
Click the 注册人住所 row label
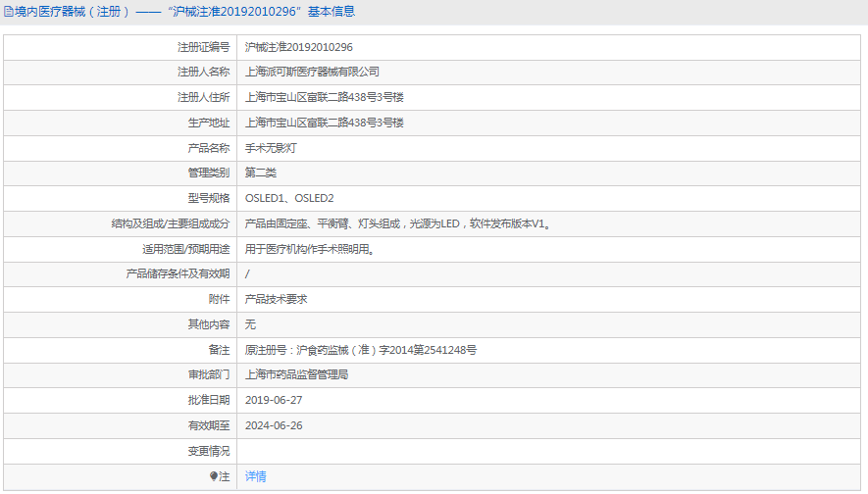pos(203,97)
